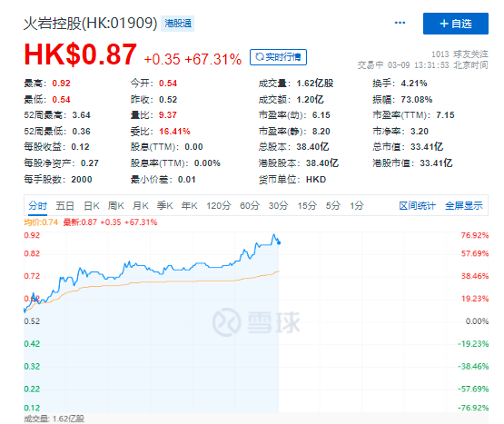Click the 76.92% right axis label
Screen dimensions: 504x424
475,235
